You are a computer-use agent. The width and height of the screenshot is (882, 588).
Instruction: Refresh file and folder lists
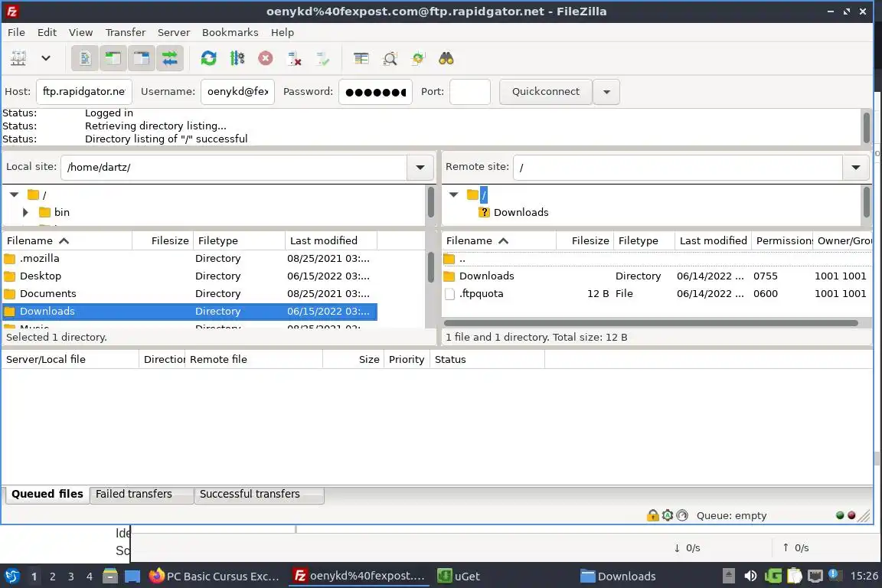click(x=209, y=58)
